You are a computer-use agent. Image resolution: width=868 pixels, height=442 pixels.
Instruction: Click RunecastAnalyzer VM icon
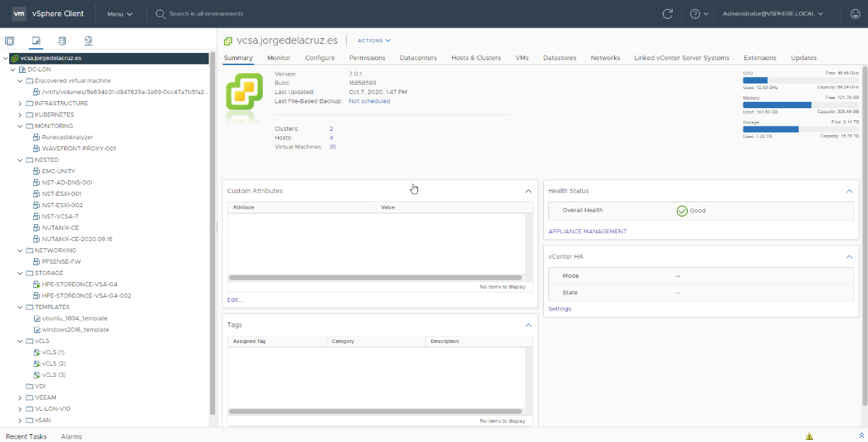point(37,137)
